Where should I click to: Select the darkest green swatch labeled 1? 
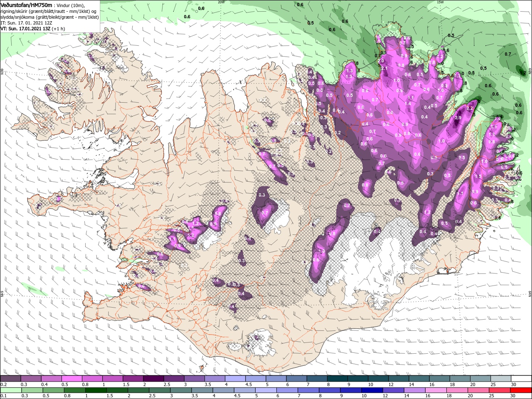coord(96,390)
